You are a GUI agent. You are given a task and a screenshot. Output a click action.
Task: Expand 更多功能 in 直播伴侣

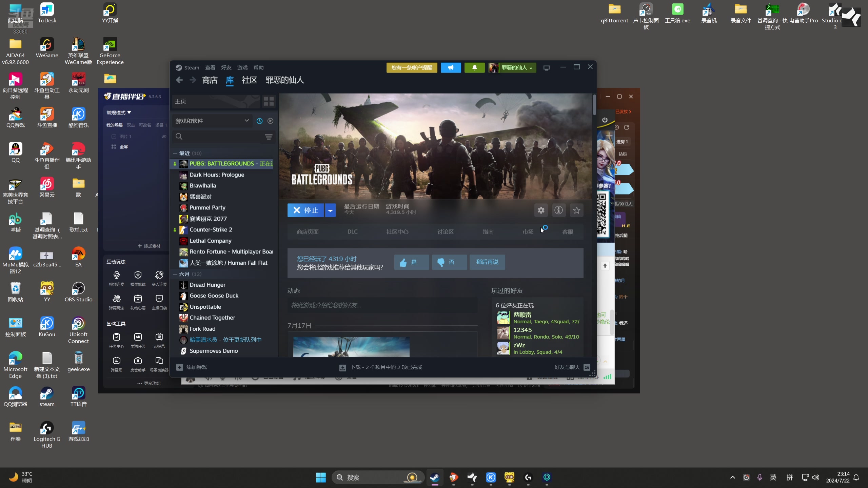click(x=149, y=383)
